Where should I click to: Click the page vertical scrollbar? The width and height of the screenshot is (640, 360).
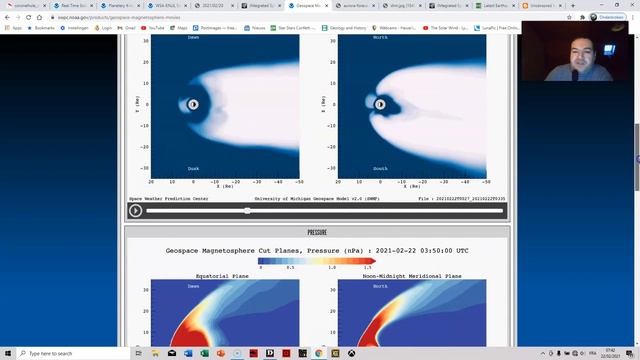click(x=637, y=157)
